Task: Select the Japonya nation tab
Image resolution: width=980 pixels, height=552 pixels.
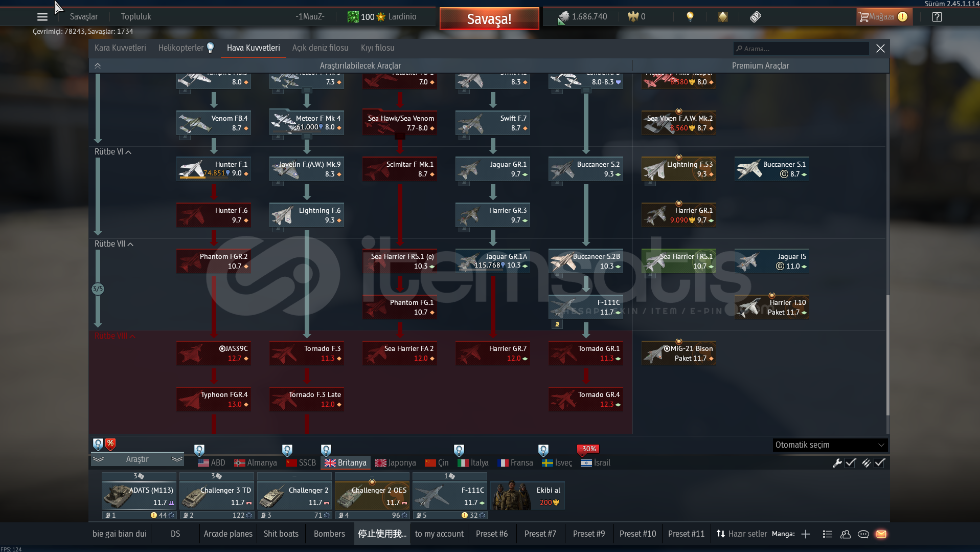Action: click(x=396, y=463)
